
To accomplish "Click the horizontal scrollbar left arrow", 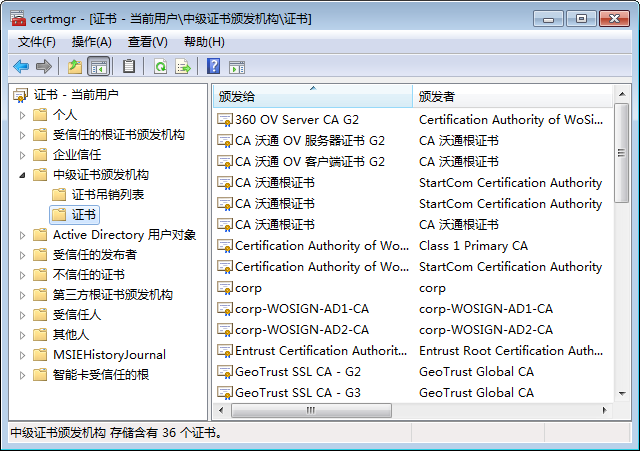I will click(221, 410).
